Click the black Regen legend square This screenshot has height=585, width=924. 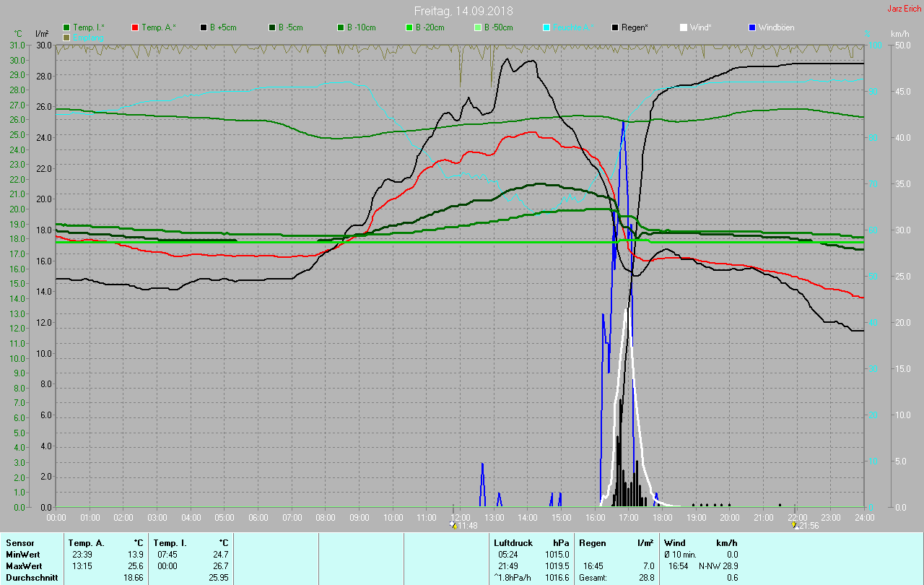(x=615, y=27)
